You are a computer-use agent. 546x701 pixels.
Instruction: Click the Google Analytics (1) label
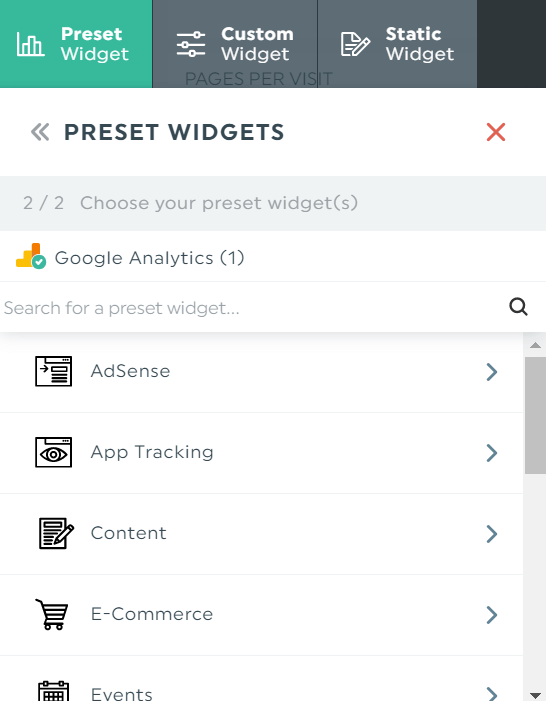click(x=149, y=258)
